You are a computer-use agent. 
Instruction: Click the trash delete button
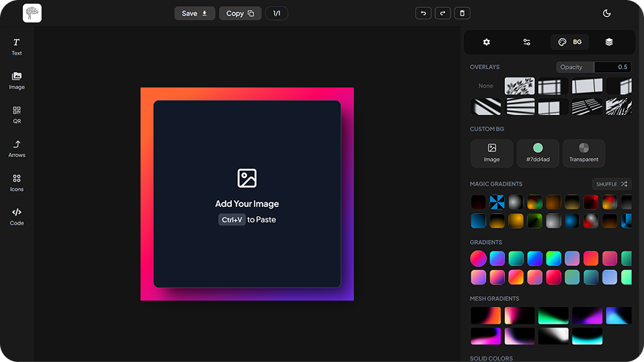[x=462, y=13]
